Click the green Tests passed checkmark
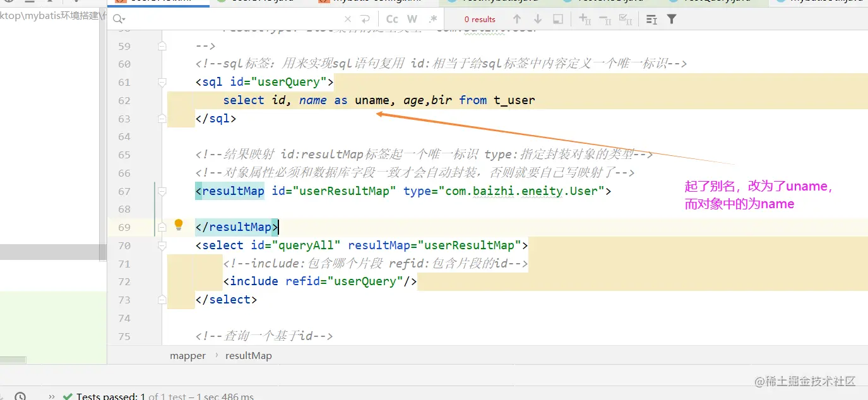 click(x=68, y=396)
